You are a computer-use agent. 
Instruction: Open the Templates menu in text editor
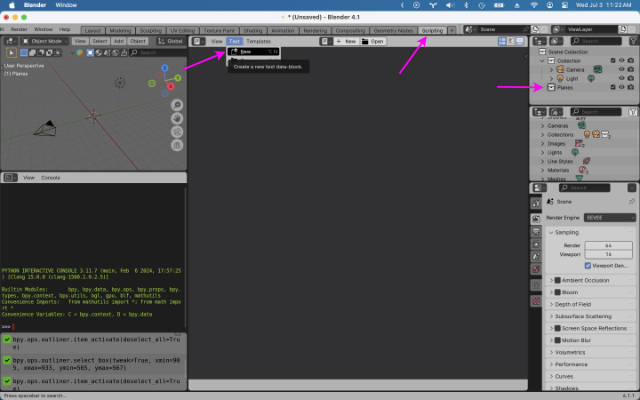(x=258, y=41)
